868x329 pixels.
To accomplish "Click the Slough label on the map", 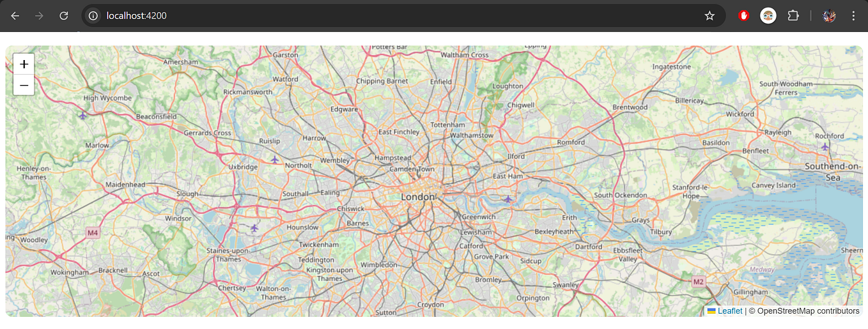I will [x=187, y=194].
